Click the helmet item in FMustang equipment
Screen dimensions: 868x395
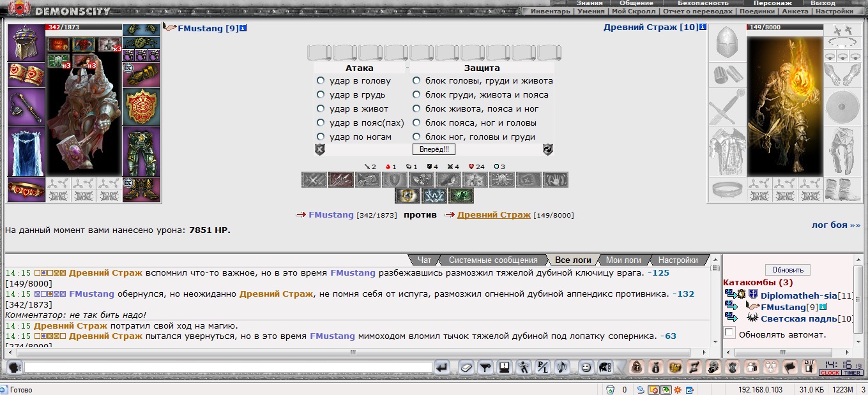[x=26, y=43]
